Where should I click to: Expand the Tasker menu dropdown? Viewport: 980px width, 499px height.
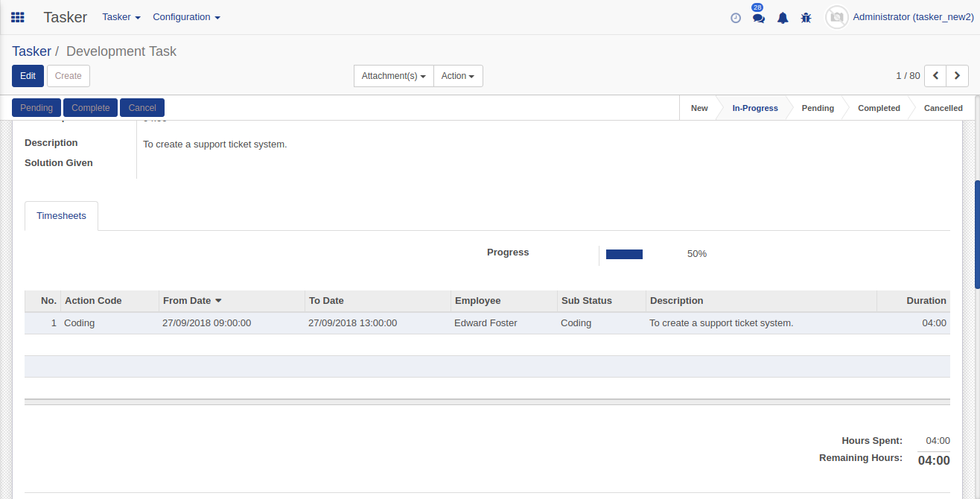[x=121, y=17]
